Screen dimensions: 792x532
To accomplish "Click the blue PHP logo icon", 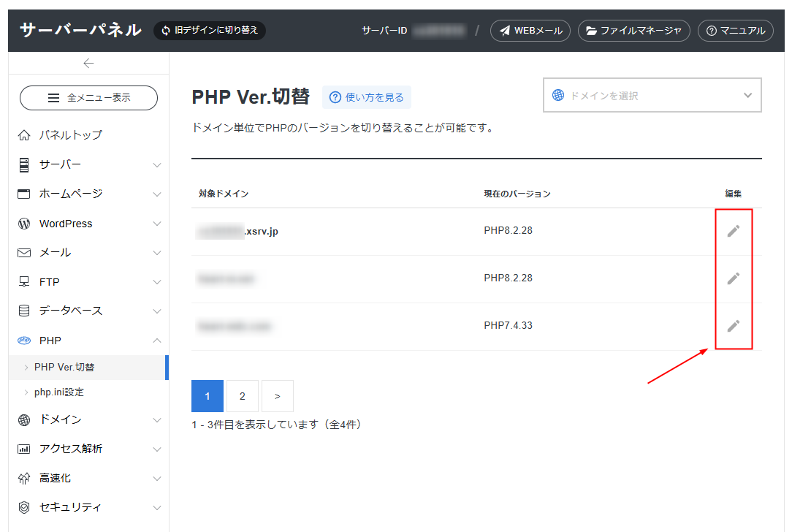I will (x=23, y=341).
